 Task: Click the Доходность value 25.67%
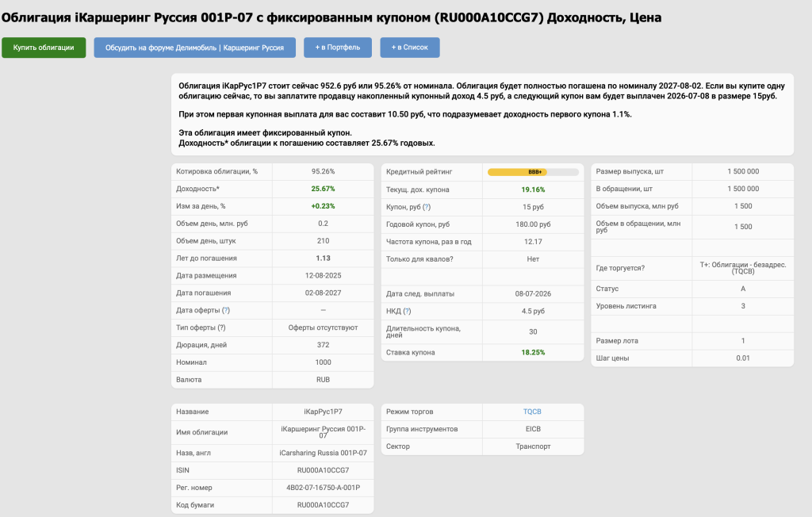click(x=324, y=189)
